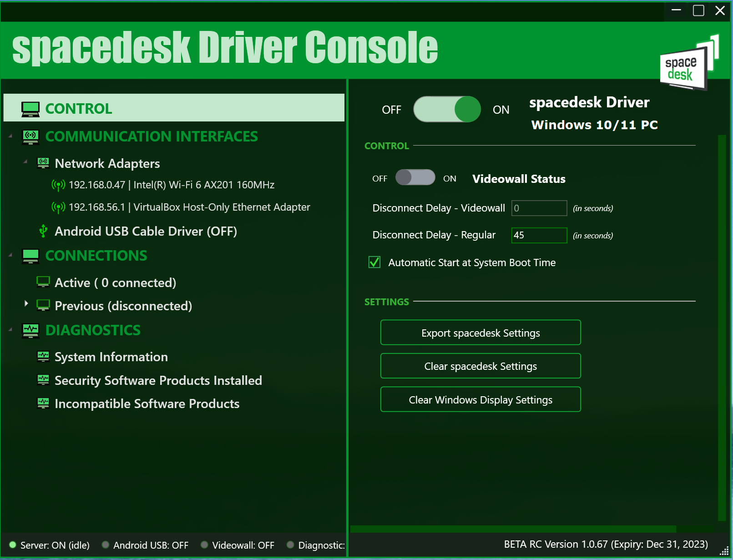Click the horizontal scrollbar under the settings panel

click(x=513, y=529)
